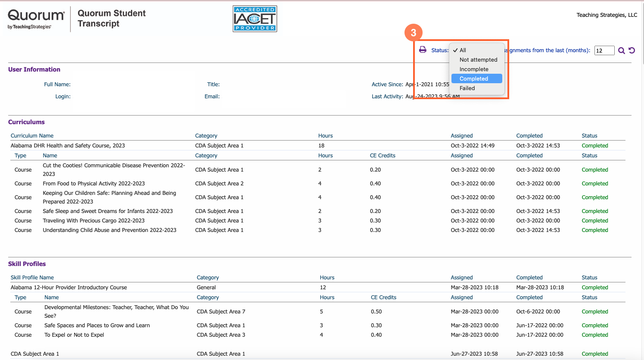Click the orange step 3 callout badge

coord(414,32)
